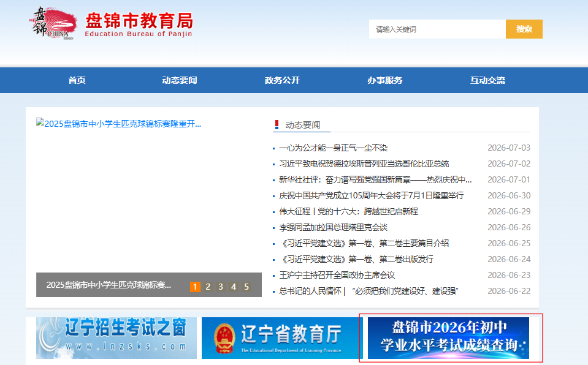Click the 动态要闻 section heading tab
Screen dimensions: 588x365
coord(302,125)
